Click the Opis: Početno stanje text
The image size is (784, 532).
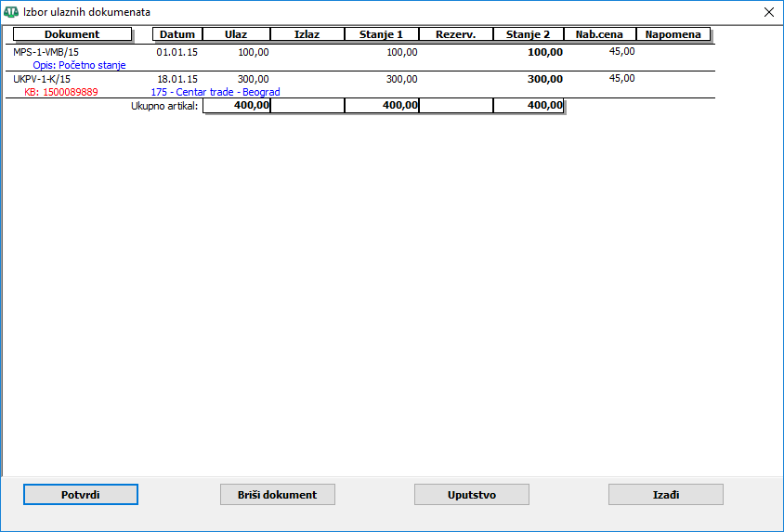(79, 65)
